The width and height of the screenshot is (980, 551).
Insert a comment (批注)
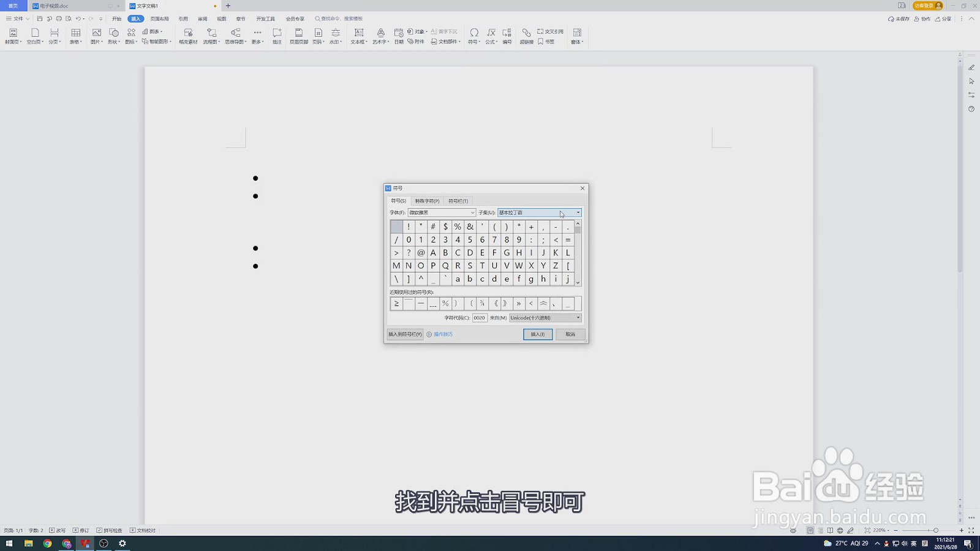click(x=277, y=36)
